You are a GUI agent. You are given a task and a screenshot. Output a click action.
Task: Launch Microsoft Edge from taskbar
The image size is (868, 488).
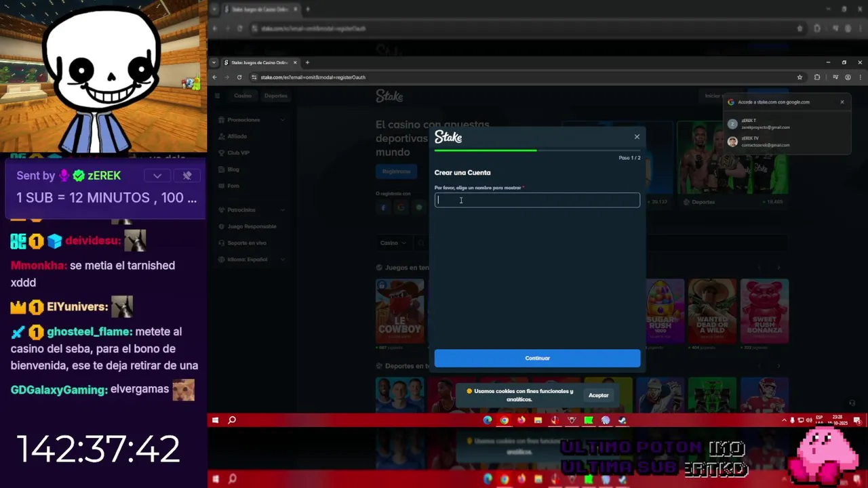488,420
